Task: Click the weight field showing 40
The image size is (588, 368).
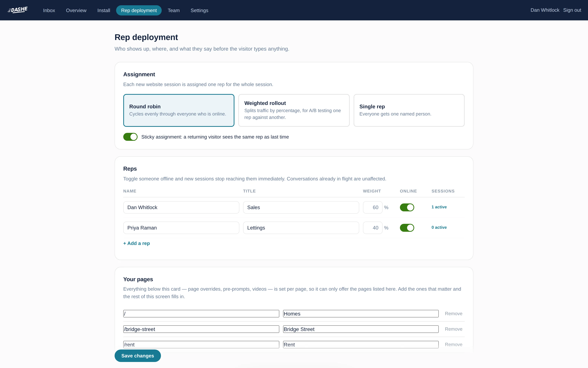Action: tap(372, 228)
